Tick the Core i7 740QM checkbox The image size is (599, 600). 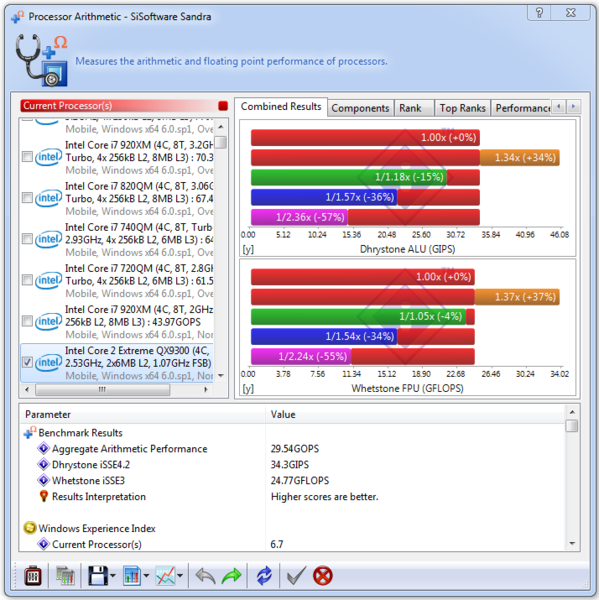click(27, 239)
